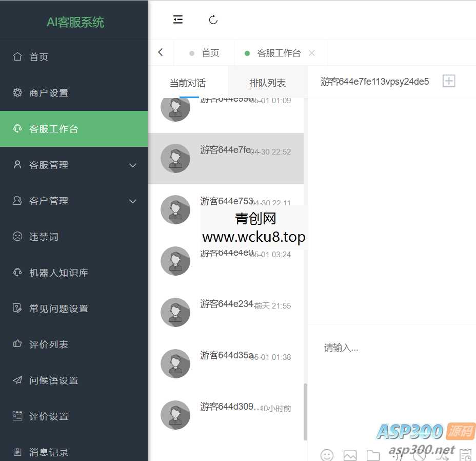Click the left chevron on tab bar
The height and width of the screenshot is (461, 476).
(160, 52)
